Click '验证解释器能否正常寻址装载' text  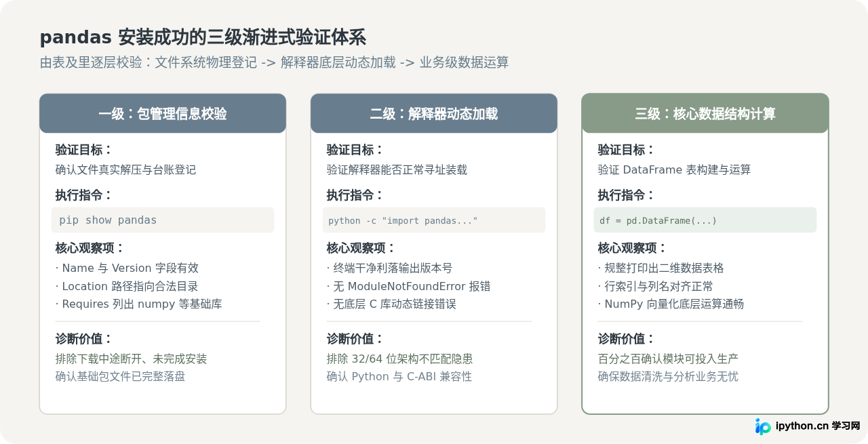coord(397,169)
